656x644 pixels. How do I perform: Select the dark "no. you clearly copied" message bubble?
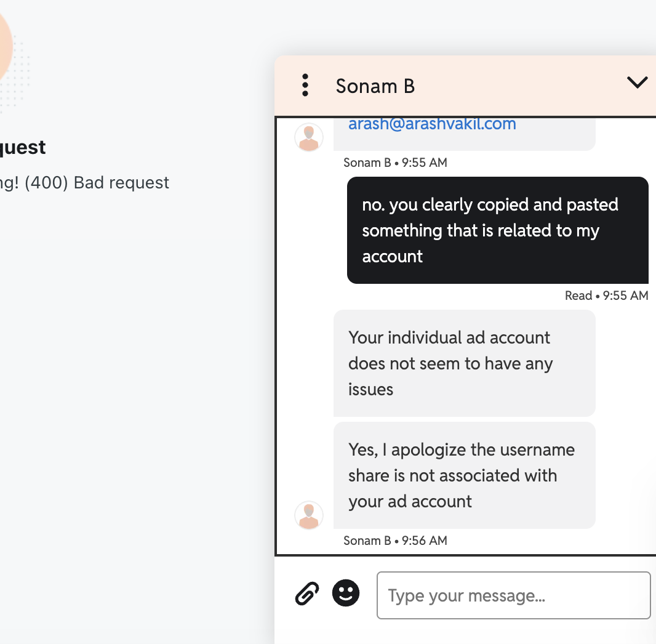(x=497, y=230)
